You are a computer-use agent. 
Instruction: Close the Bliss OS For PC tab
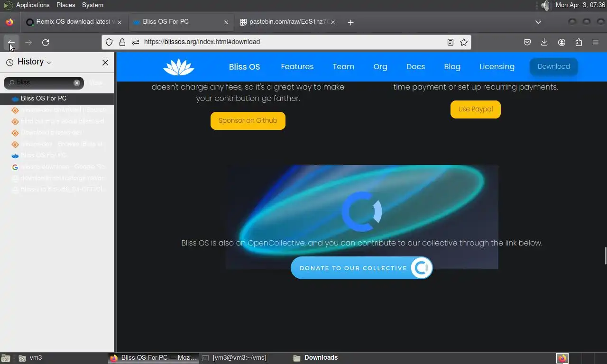[226, 22]
